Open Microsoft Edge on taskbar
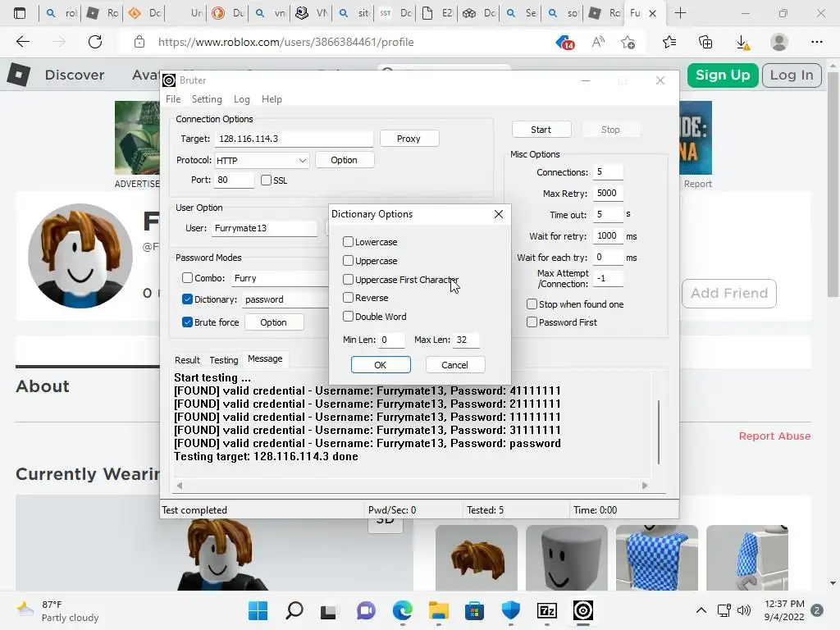 pyautogui.click(x=402, y=610)
